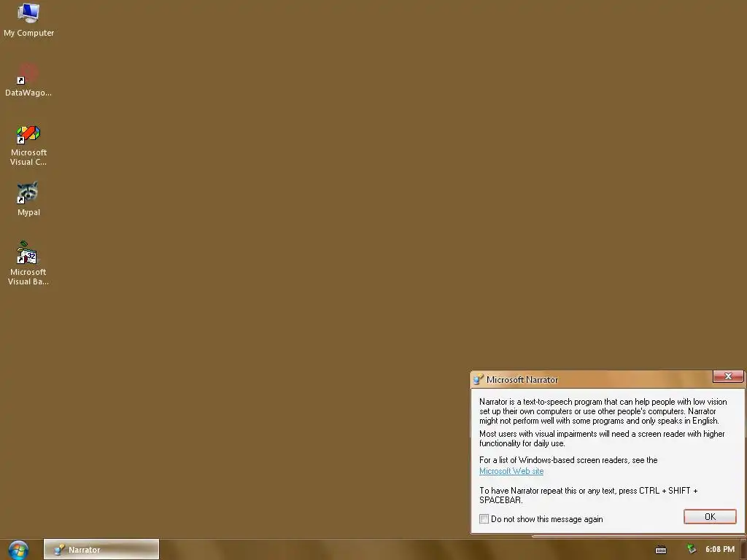Click the Narrator dialog title bar icon
This screenshot has height=560, width=747.
[x=479, y=379]
